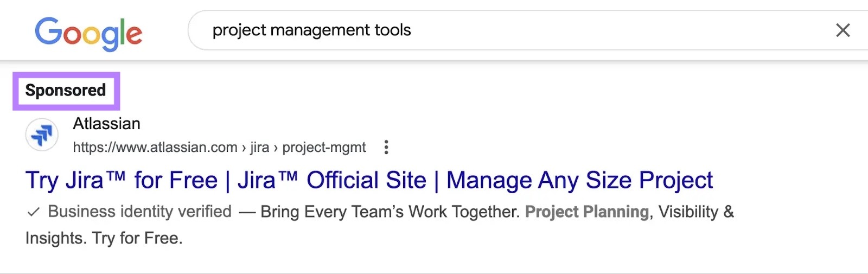Click the 'jira' breadcrumb in the URL
The image size is (868, 274).
pyautogui.click(x=259, y=147)
